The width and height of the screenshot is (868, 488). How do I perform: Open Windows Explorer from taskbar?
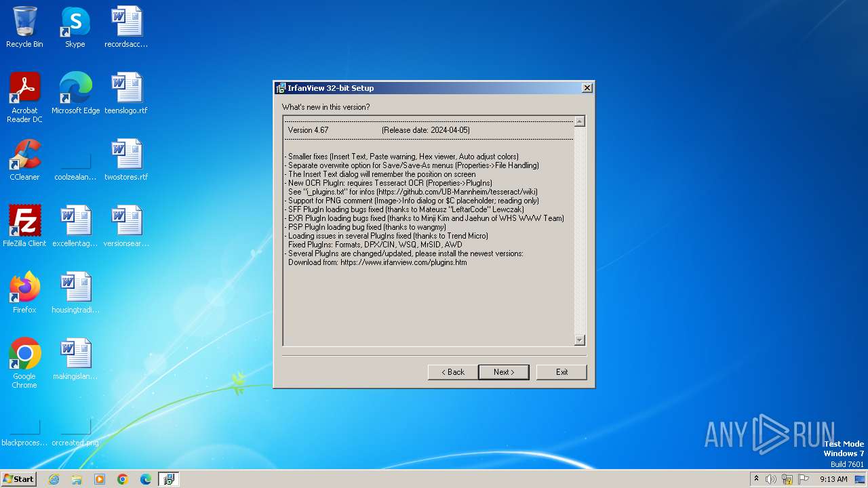tap(77, 479)
